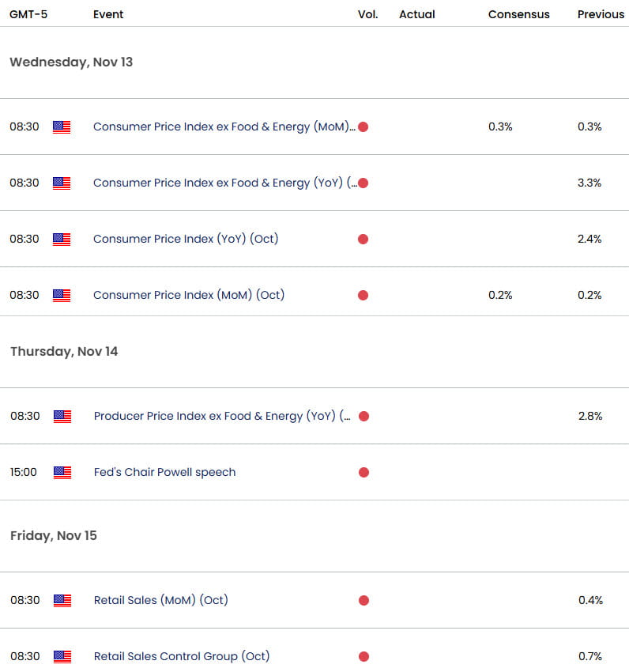This screenshot has height=672, width=629.
Task: Select the Previous column header
Action: click(601, 14)
